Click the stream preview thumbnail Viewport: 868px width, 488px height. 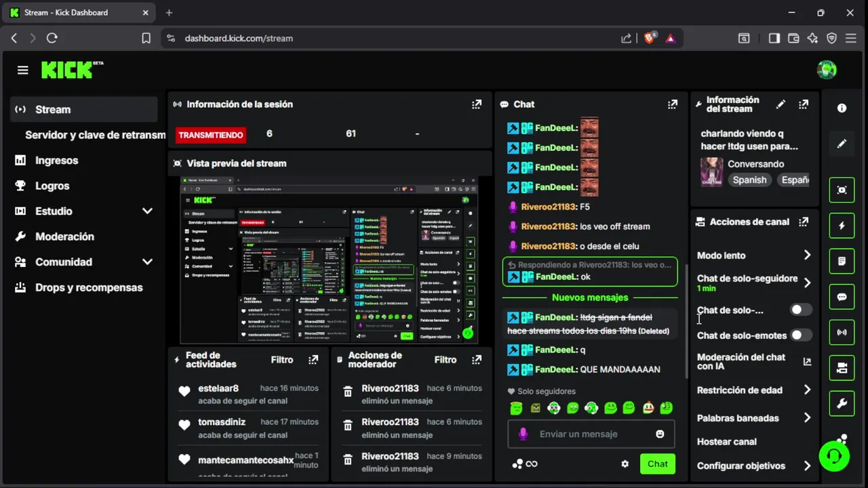pyautogui.click(x=329, y=260)
